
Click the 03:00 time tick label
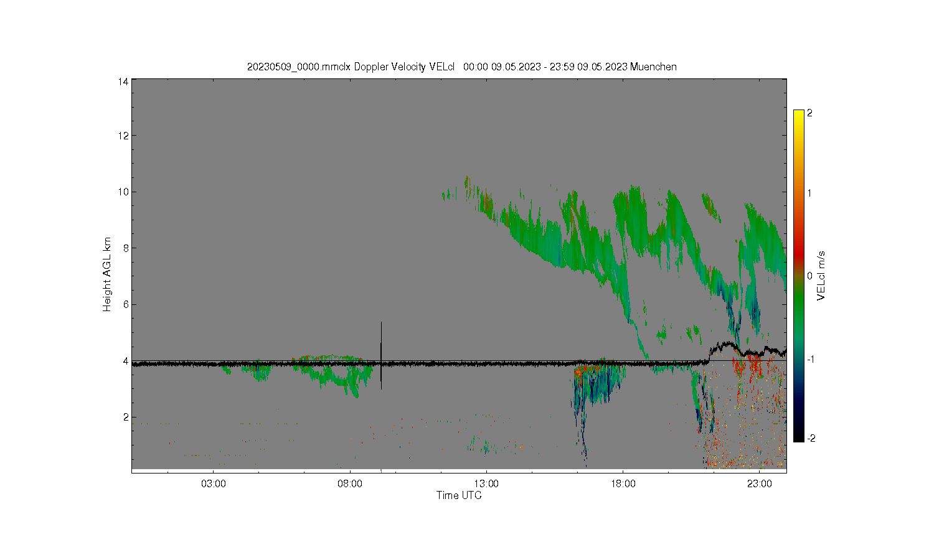coord(214,483)
